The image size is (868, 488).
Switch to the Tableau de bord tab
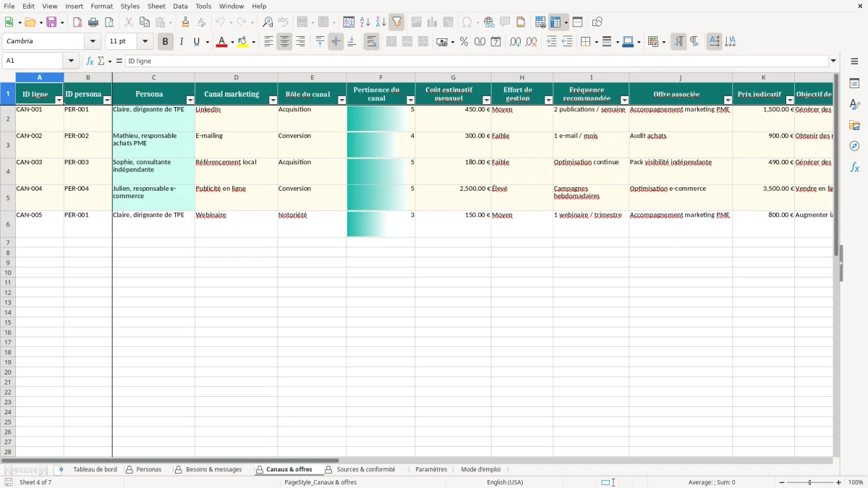click(95, 470)
